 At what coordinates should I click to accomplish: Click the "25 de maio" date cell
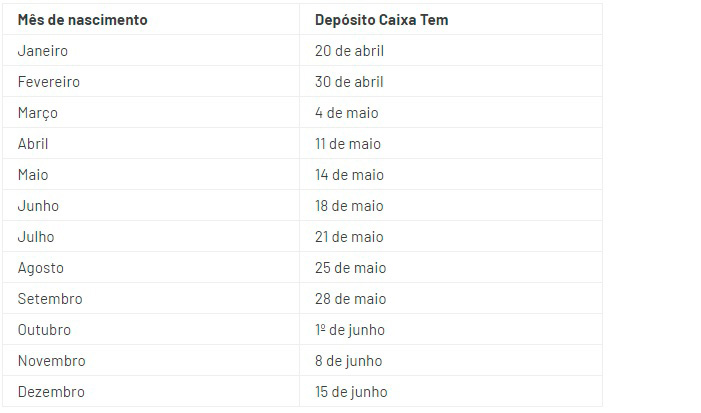451,267
